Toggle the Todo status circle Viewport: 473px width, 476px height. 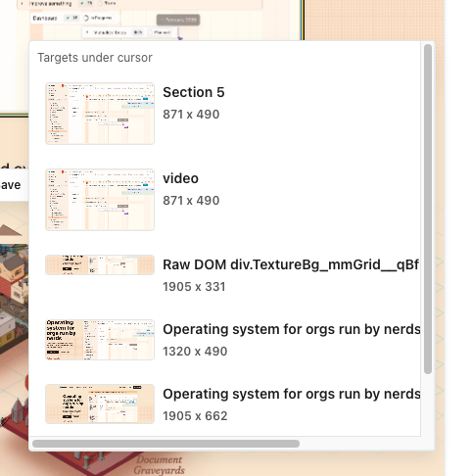coord(100,3)
